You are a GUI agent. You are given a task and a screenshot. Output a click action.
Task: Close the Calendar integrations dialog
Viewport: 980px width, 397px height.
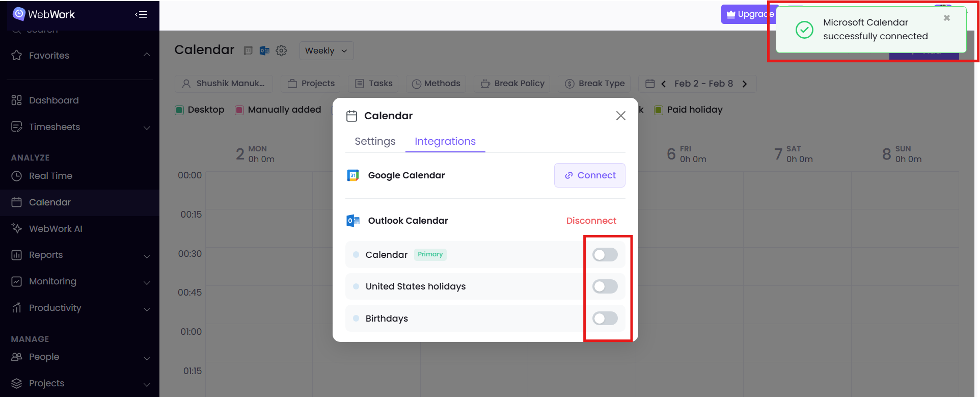click(620, 116)
